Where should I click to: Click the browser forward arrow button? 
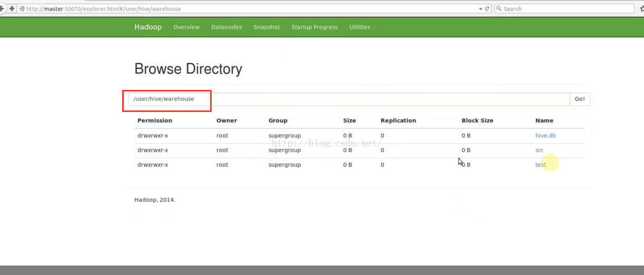pos(11,8)
